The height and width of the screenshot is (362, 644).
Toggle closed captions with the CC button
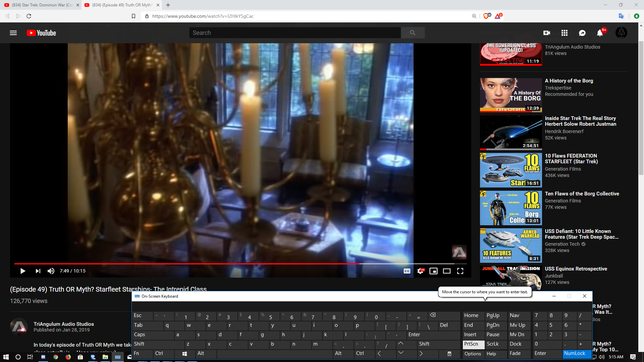point(407,271)
